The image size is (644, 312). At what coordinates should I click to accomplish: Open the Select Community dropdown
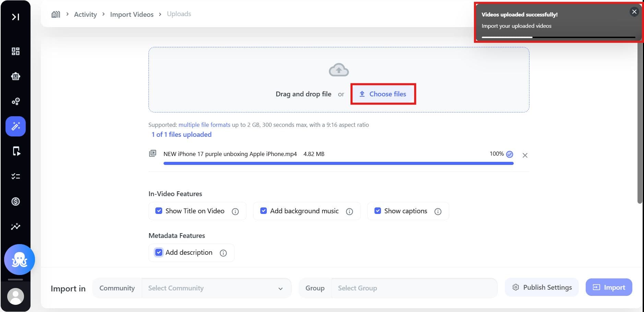216,288
